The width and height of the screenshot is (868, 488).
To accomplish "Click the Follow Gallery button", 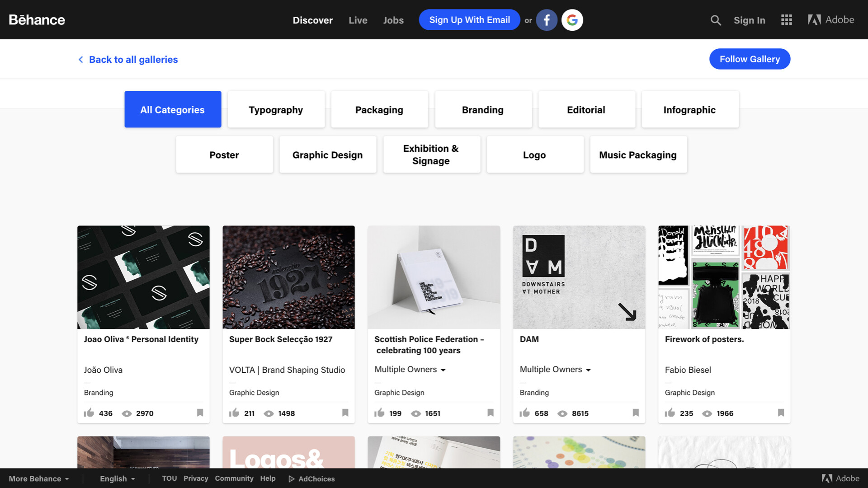I will pos(750,59).
